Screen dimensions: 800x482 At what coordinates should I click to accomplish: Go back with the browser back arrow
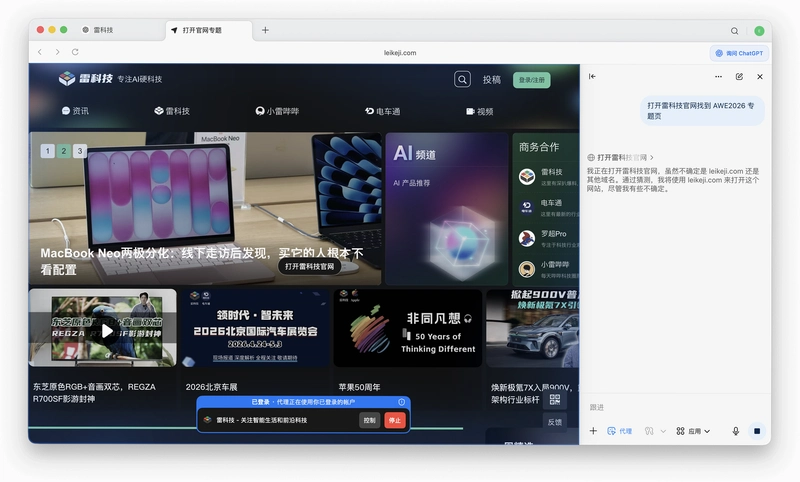[x=40, y=52]
